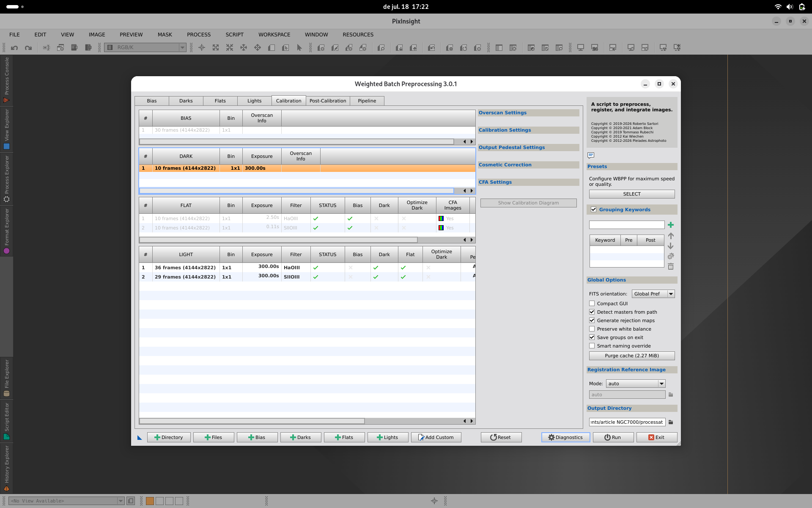The image size is (812, 508).
Task: Click the Reset button
Action: click(501, 437)
